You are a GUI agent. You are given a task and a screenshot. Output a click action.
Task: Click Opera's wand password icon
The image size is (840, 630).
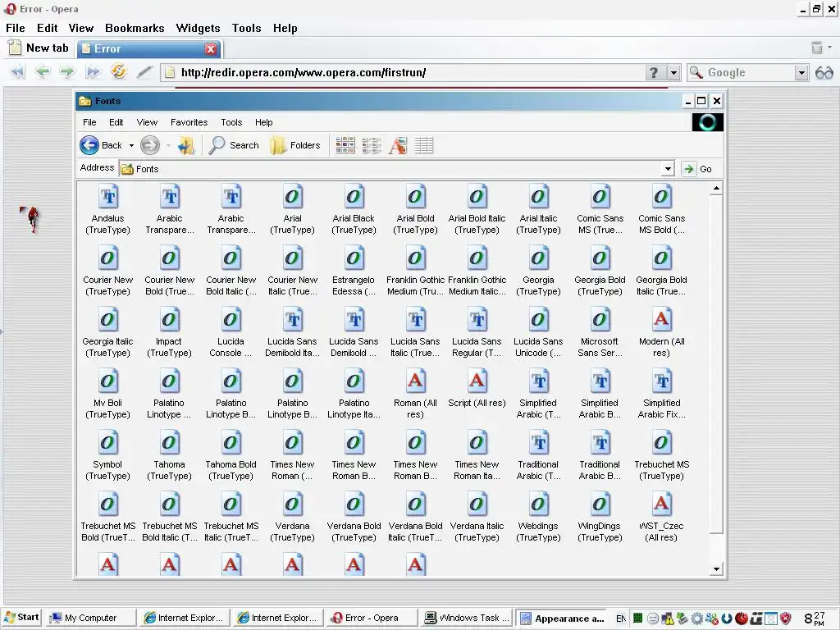click(144, 71)
